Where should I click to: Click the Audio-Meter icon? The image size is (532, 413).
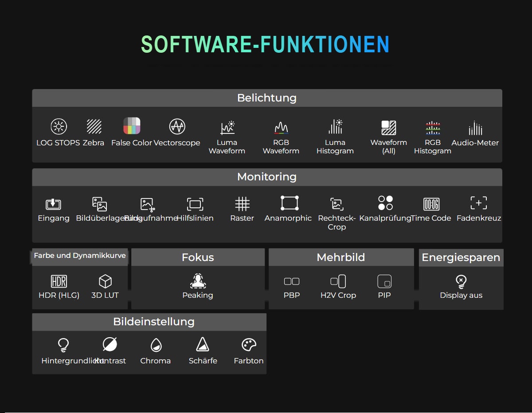pos(475,128)
